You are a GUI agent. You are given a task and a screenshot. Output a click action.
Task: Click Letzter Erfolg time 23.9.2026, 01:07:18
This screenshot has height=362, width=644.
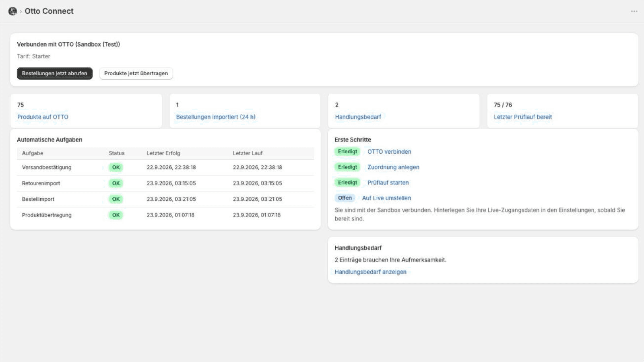click(x=170, y=215)
